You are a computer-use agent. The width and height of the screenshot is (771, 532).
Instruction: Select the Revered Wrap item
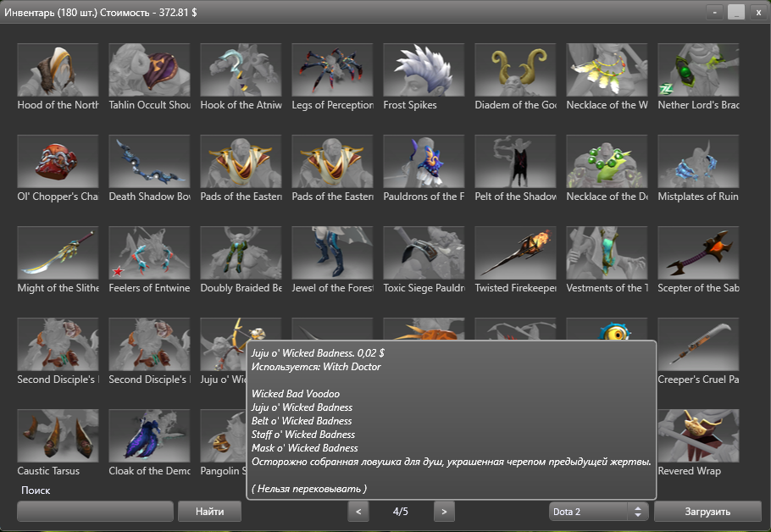click(x=698, y=435)
